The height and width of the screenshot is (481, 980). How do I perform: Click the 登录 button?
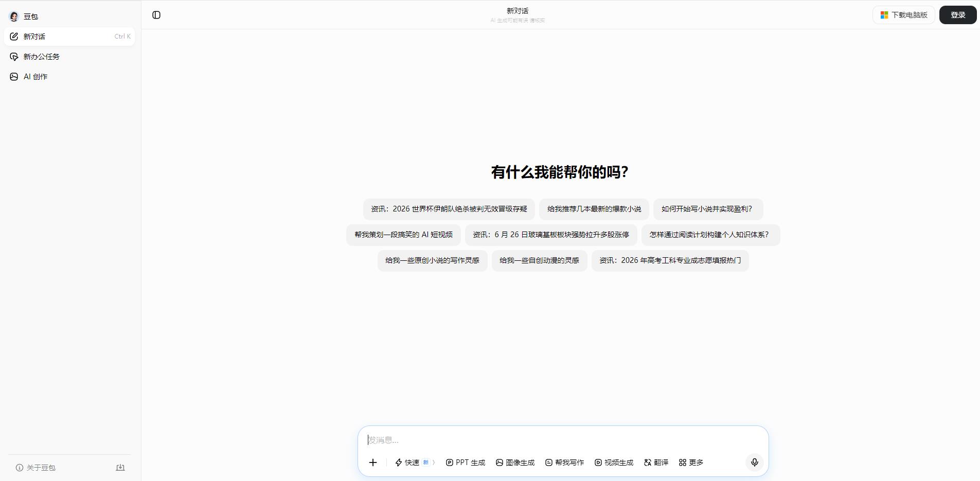pyautogui.click(x=958, y=15)
